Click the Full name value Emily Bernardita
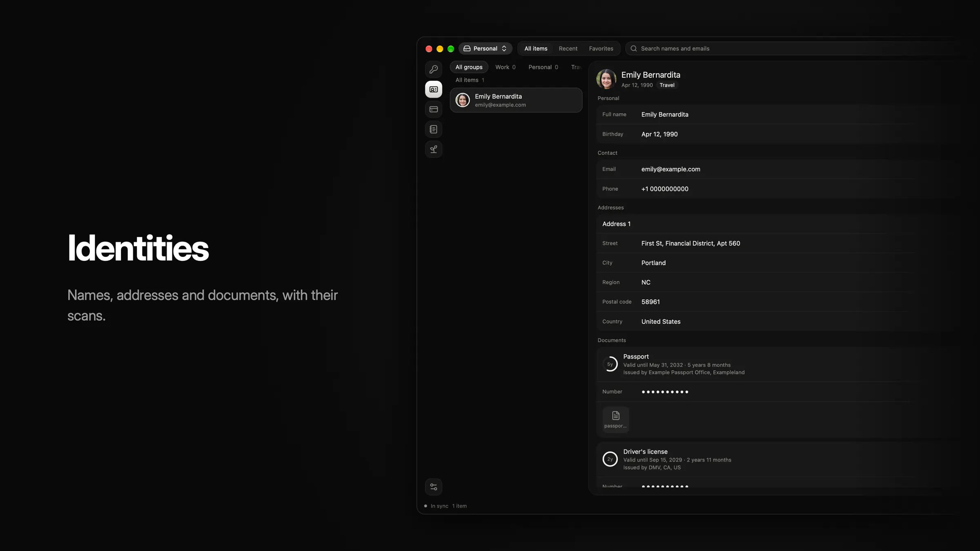The width and height of the screenshot is (980, 551). point(664,115)
